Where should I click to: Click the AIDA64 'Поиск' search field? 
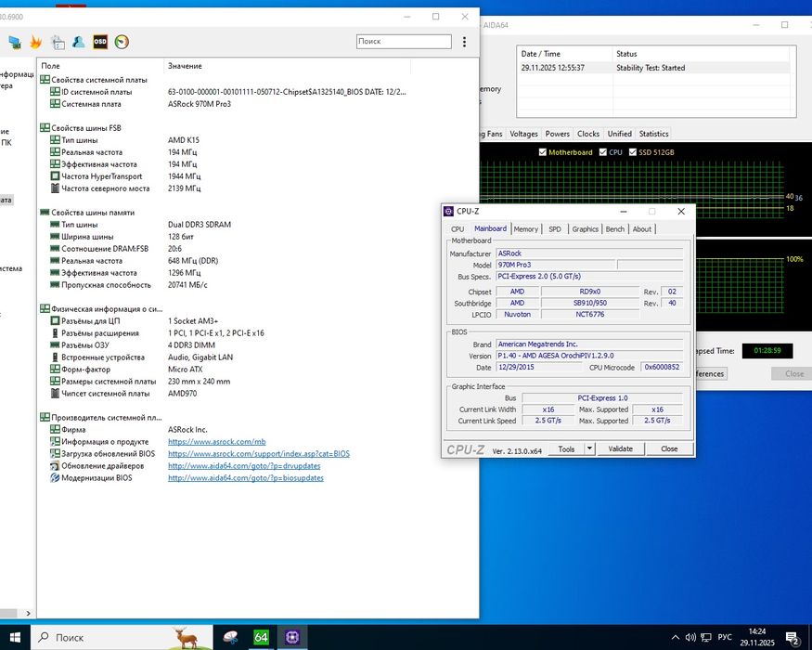(404, 42)
